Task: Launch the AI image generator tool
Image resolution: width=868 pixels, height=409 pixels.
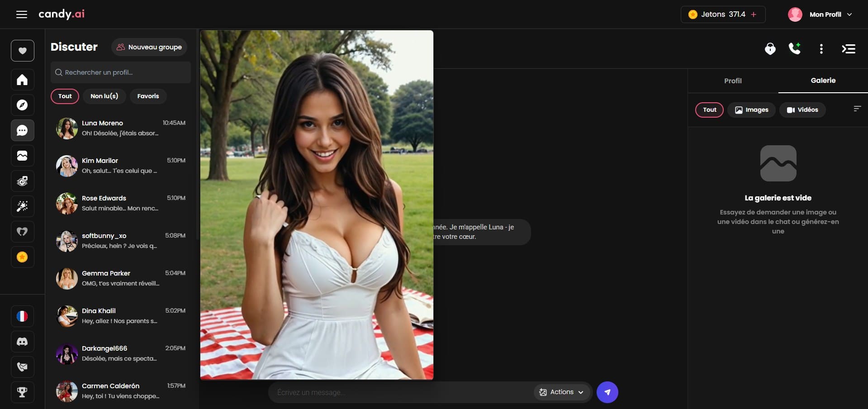Action: [x=22, y=181]
